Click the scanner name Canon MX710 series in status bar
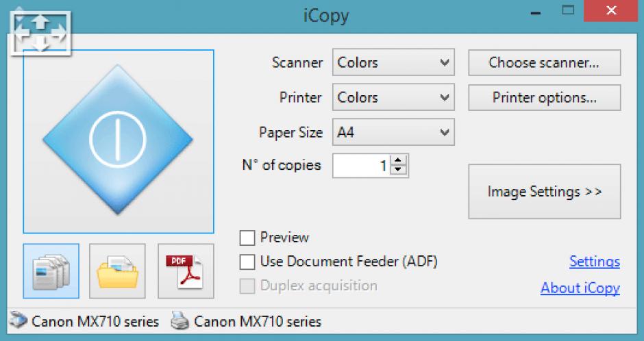The height and width of the screenshot is (341, 644). (95, 321)
